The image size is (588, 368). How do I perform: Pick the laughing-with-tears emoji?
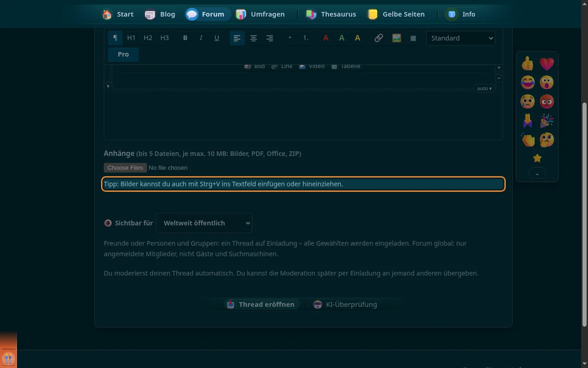click(528, 82)
